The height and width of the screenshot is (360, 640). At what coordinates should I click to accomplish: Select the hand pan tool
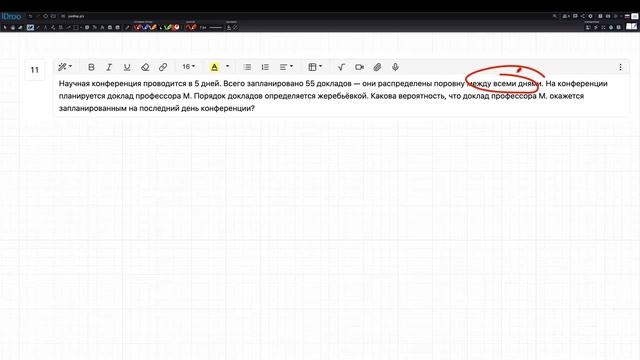tap(13, 27)
